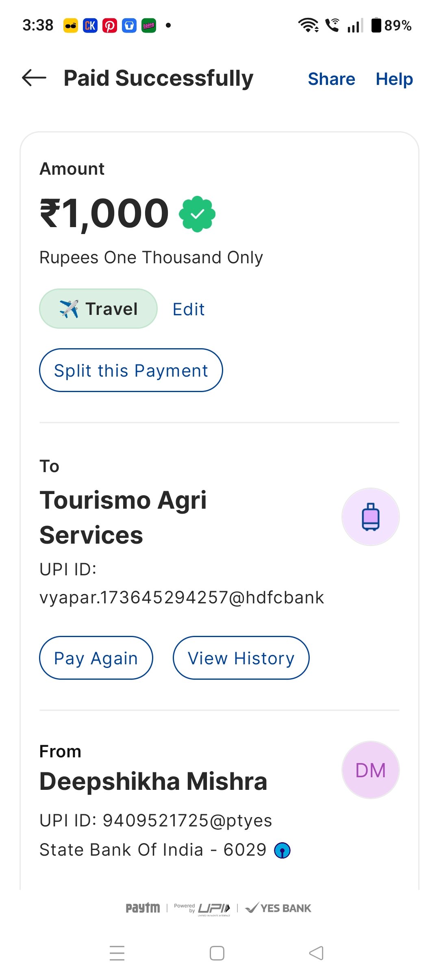Open Help for this payment
The width and height of the screenshot is (439, 980).
click(x=394, y=79)
